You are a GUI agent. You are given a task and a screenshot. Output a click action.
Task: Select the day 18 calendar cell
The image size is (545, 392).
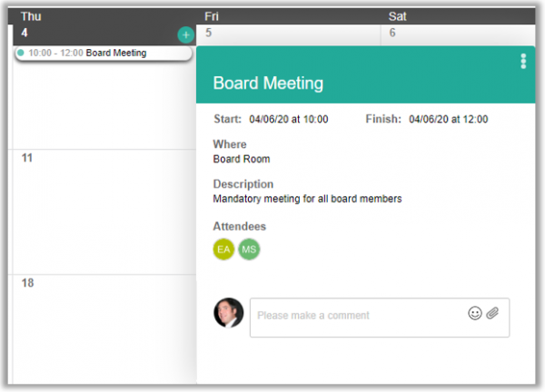pos(104,329)
